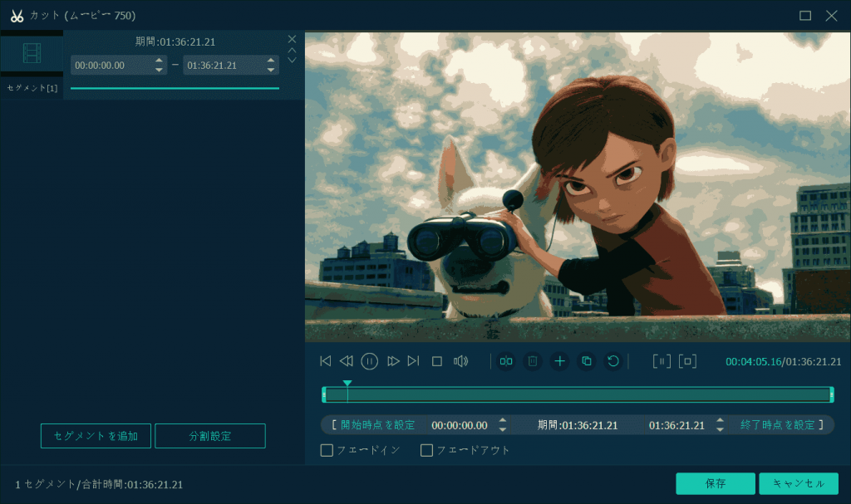Screen dimensions: 851x504
Task: Decrease the end point time below timeline
Action: click(721, 429)
